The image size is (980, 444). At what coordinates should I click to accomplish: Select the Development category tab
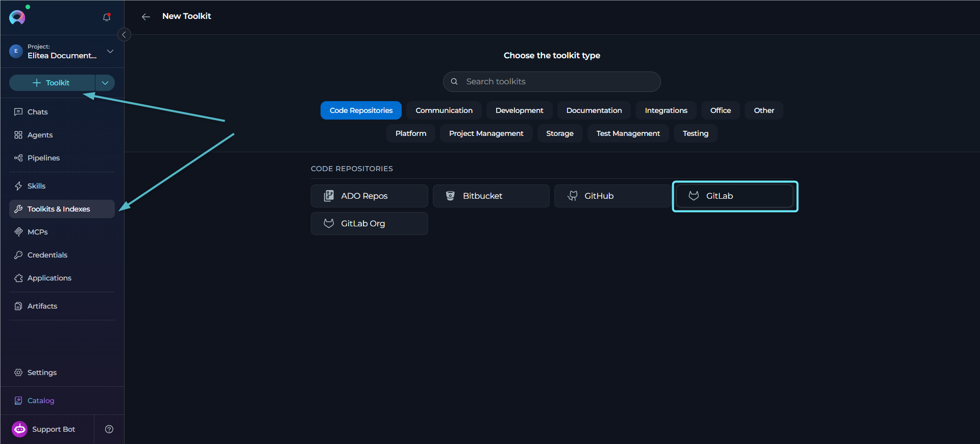point(519,110)
